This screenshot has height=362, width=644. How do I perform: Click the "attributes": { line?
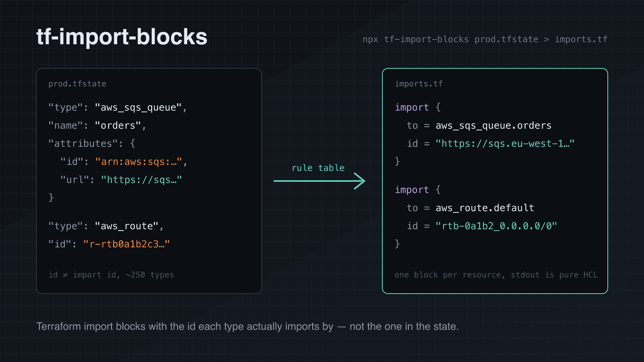[x=92, y=144]
